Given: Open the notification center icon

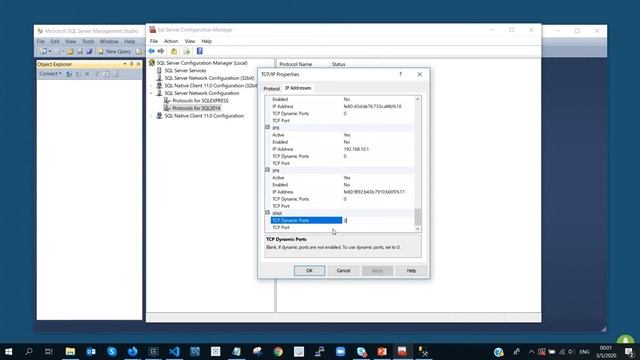Looking at the screenshot, I should (x=629, y=351).
